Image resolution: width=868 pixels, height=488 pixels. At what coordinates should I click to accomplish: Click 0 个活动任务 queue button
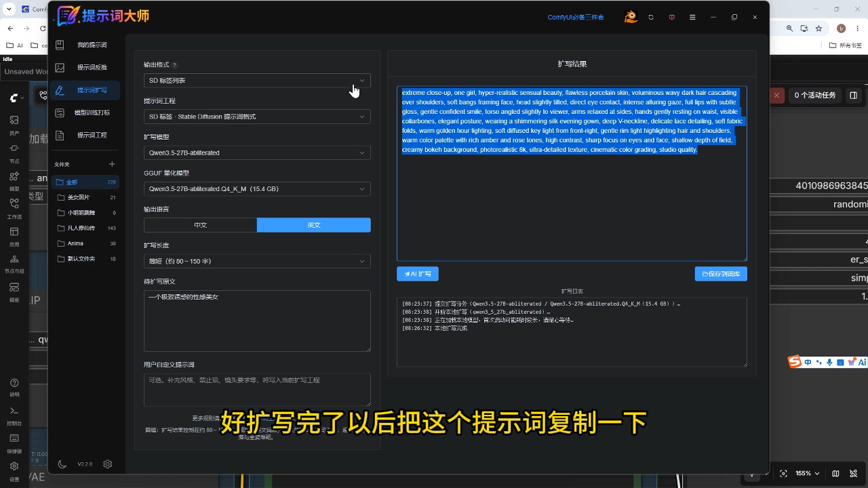tap(814, 96)
